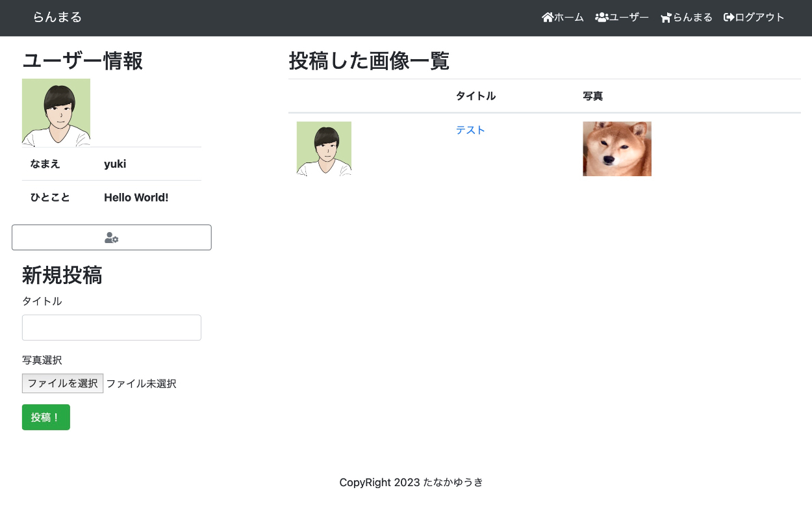The width and height of the screenshot is (812, 505).
Task: Open user settings via the user-gear icon
Action: click(x=112, y=238)
